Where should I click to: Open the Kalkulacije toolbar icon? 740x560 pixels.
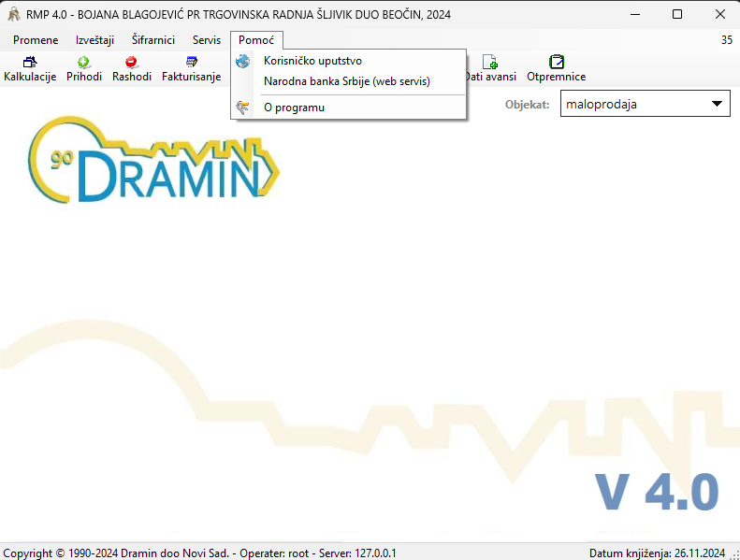(30, 62)
